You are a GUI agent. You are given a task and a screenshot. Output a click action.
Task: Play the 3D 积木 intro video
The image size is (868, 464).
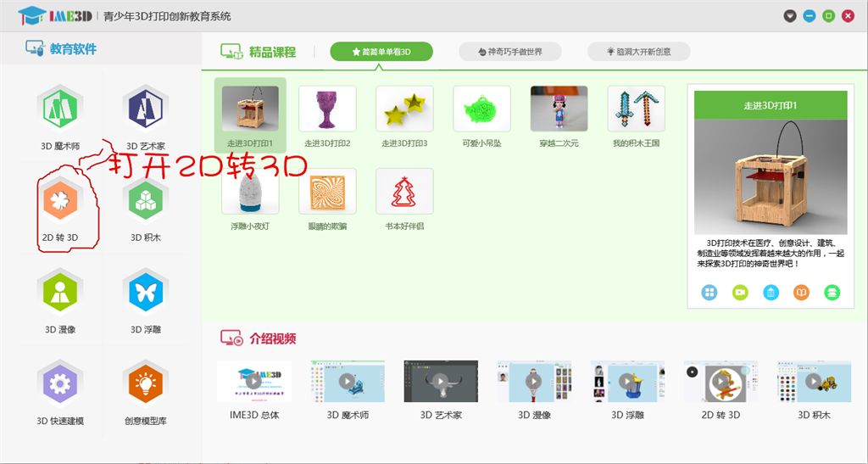pyautogui.click(x=814, y=381)
